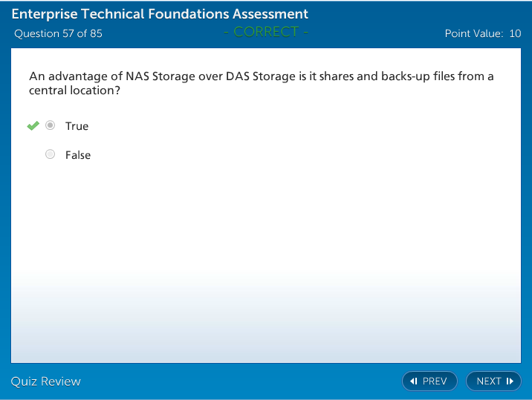Image resolution: width=532 pixels, height=400 pixels.
Task: Click the back arrow icon in PREV
Action: (414, 381)
